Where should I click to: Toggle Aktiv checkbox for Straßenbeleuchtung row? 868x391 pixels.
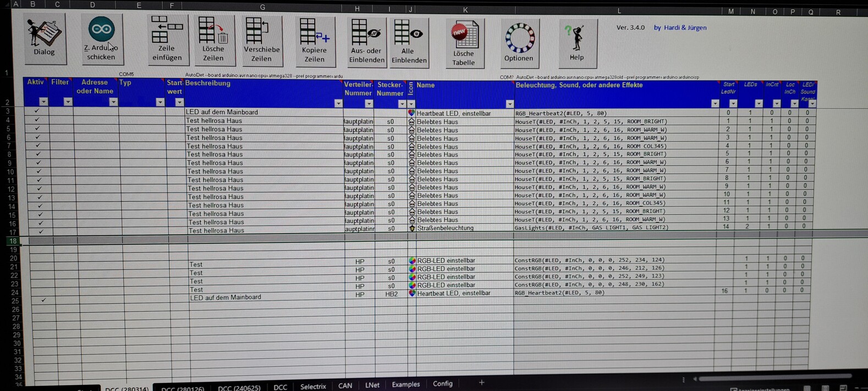click(x=39, y=232)
